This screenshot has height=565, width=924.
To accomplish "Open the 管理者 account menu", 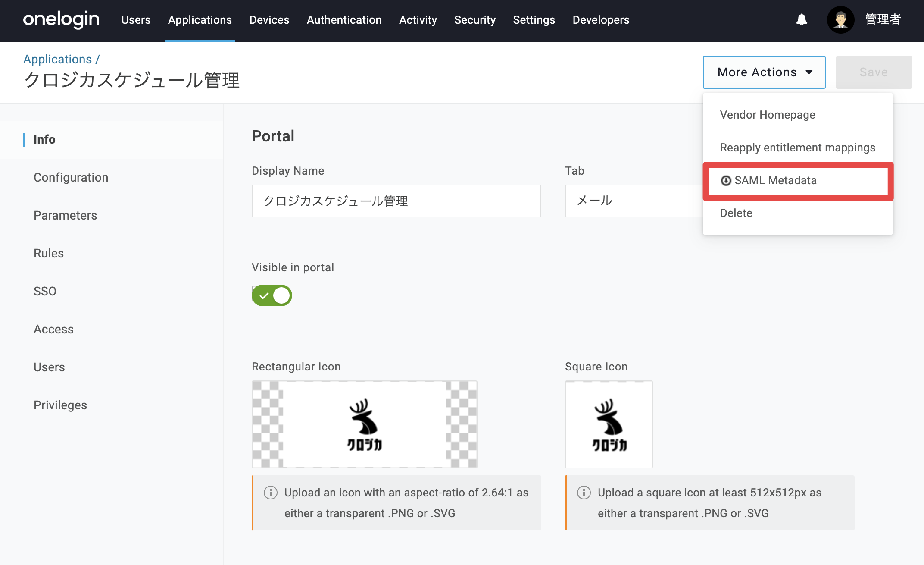I will coord(883,20).
